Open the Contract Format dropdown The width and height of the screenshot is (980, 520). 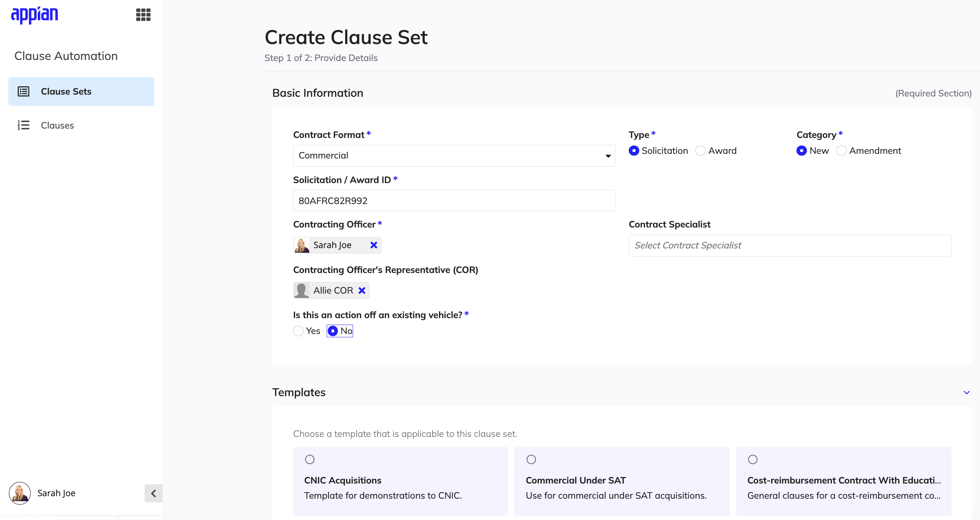(454, 156)
